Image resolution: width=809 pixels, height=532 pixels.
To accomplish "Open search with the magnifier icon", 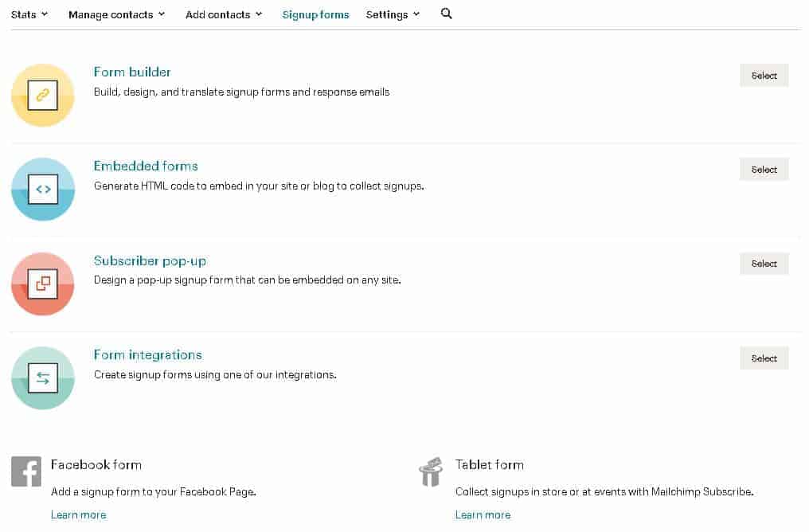I will pos(446,14).
